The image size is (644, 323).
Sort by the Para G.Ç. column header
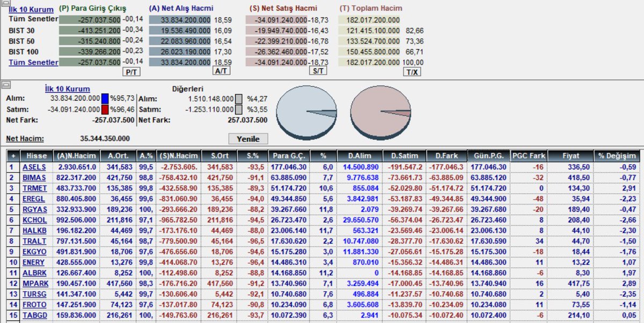pos(288,156)
